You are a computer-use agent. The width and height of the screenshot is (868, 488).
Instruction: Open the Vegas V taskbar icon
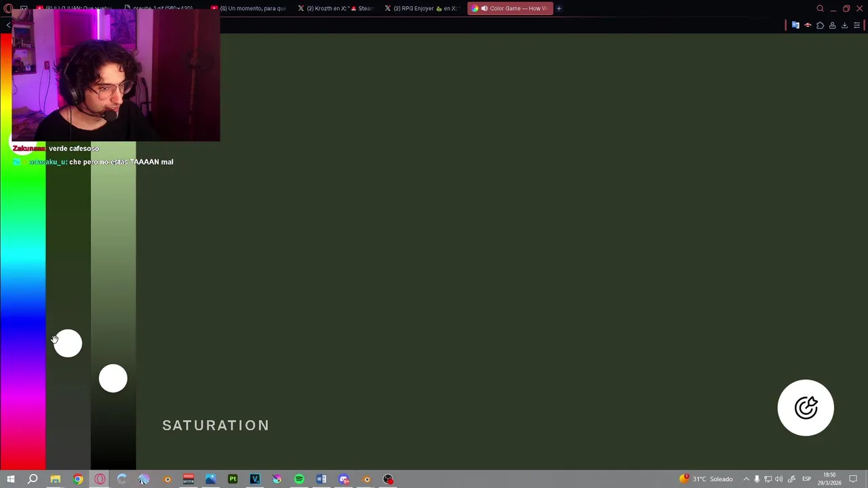coord(255,479)
